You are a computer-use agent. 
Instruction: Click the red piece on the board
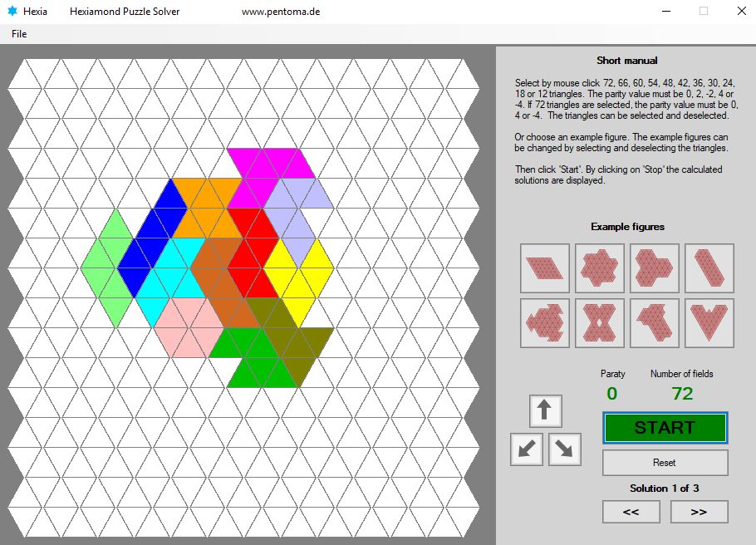pyautogui.click(x=253, y=253)
